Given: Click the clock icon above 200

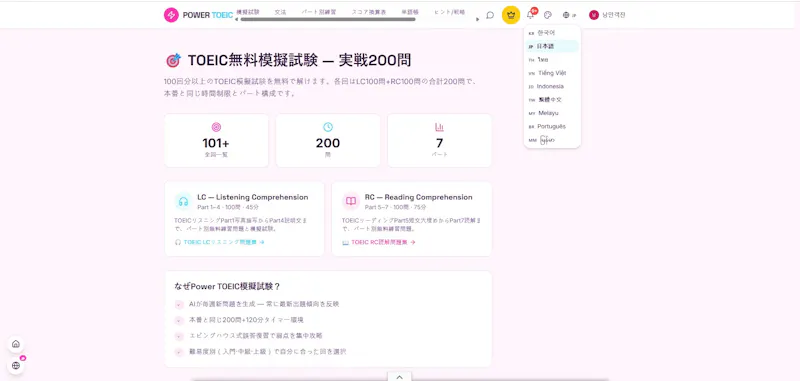Looking at the screenshot, I should pos(328,127).
